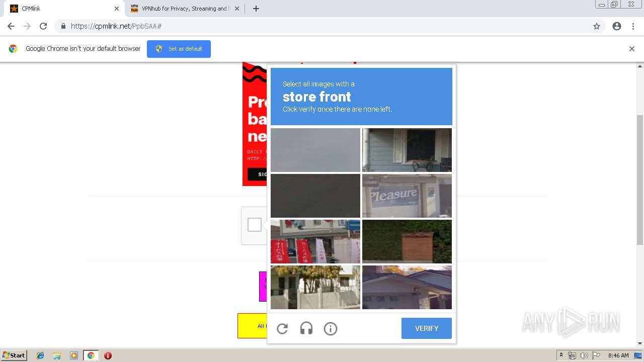View the site lock security icon

point(63,26)
